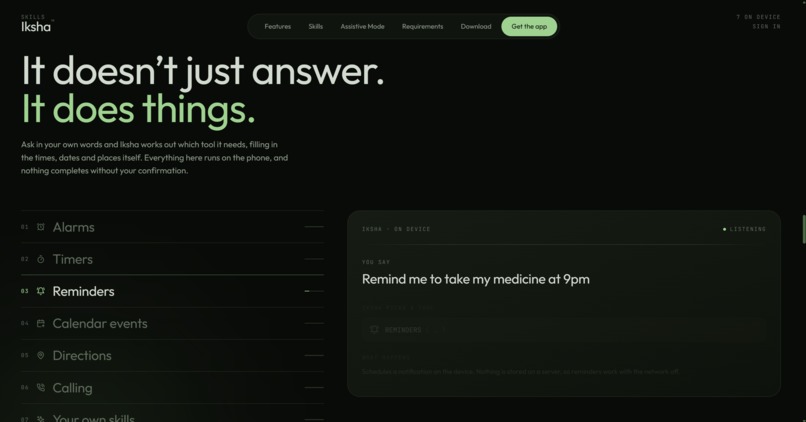
Task: Open the Skills nav item
Action: pos(316,27)
